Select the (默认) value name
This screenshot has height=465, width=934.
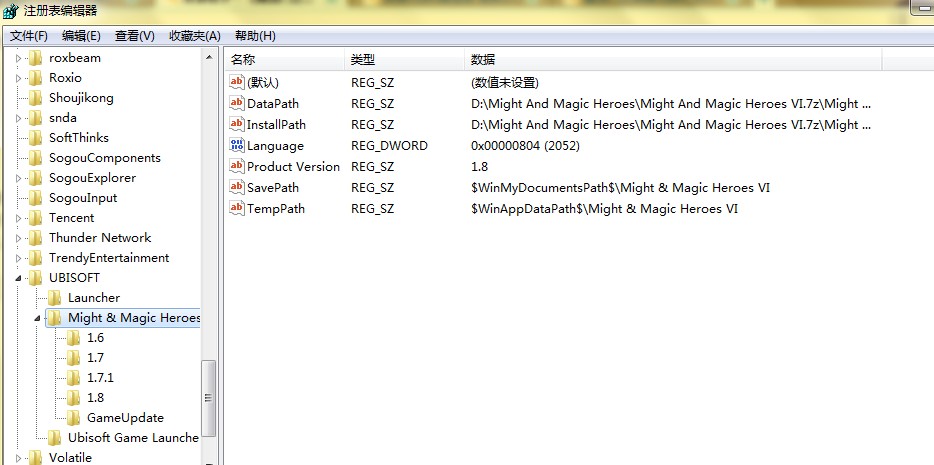pyautogui.click(x=263, y=83)
